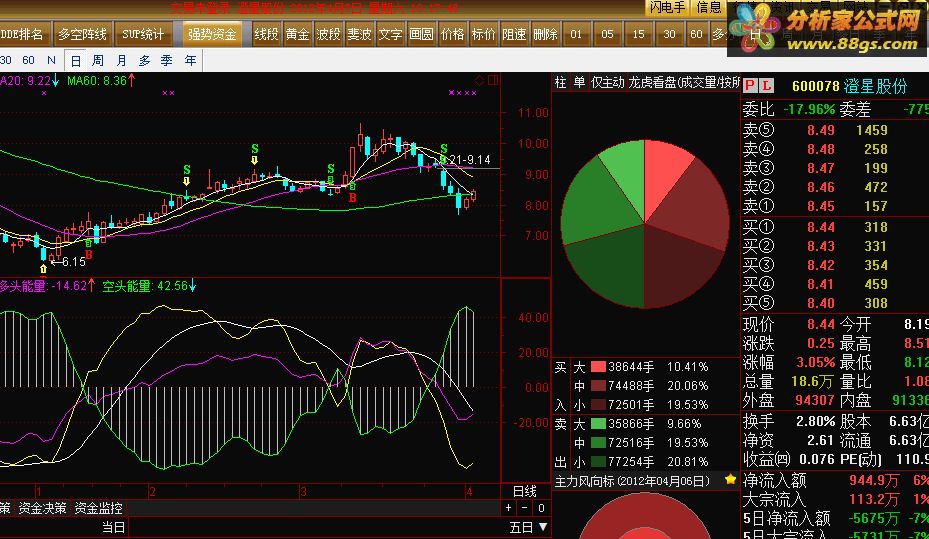
Task: Toggle 仅主动 active-only filter
Action: 607,82
